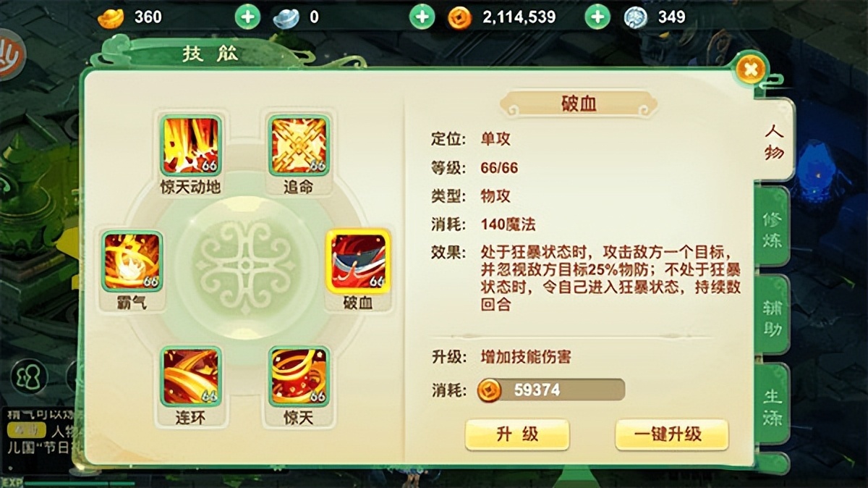Switch to the 人物 tab
The image size is (868, 488).
point(773,141)
